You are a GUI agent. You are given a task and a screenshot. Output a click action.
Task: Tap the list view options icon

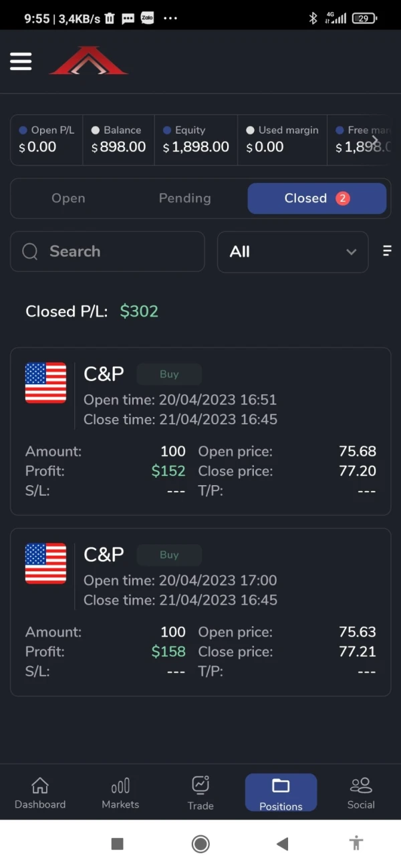coord(386,251)
